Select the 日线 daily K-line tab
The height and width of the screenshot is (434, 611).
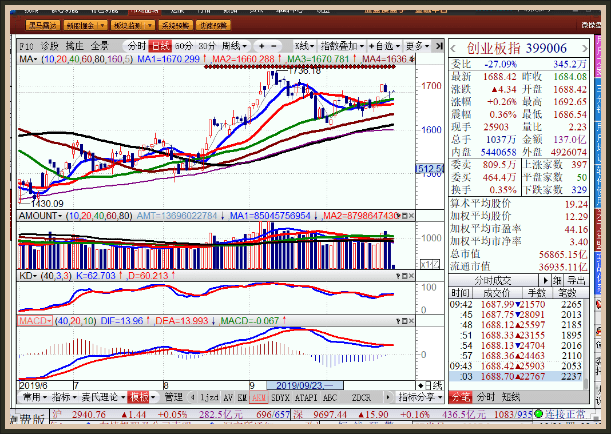160,46
